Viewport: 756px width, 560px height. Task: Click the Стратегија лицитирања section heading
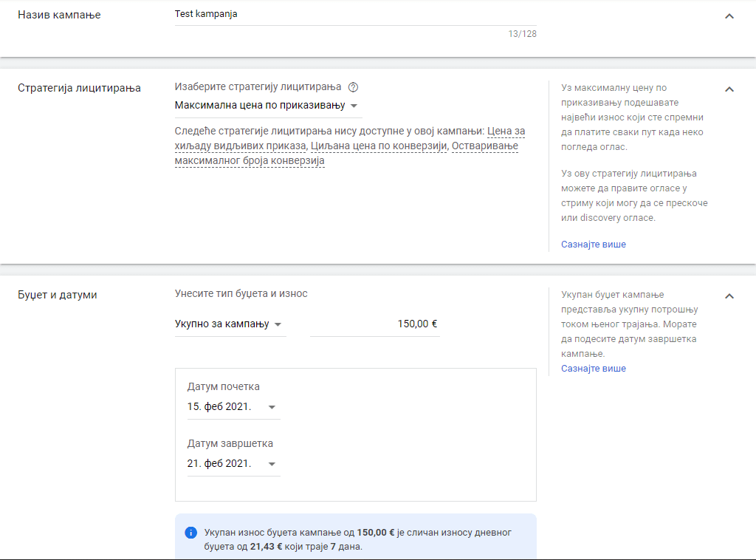point(79,88)
